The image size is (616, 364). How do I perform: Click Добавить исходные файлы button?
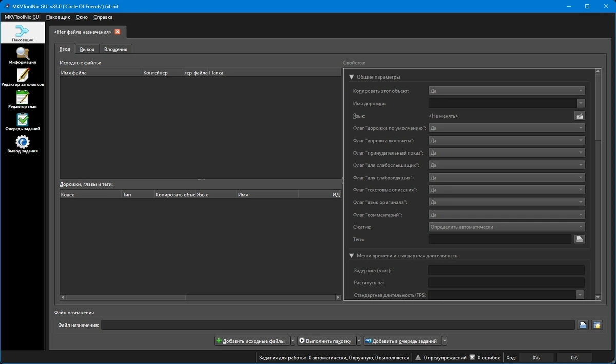[x=252, y=341]
